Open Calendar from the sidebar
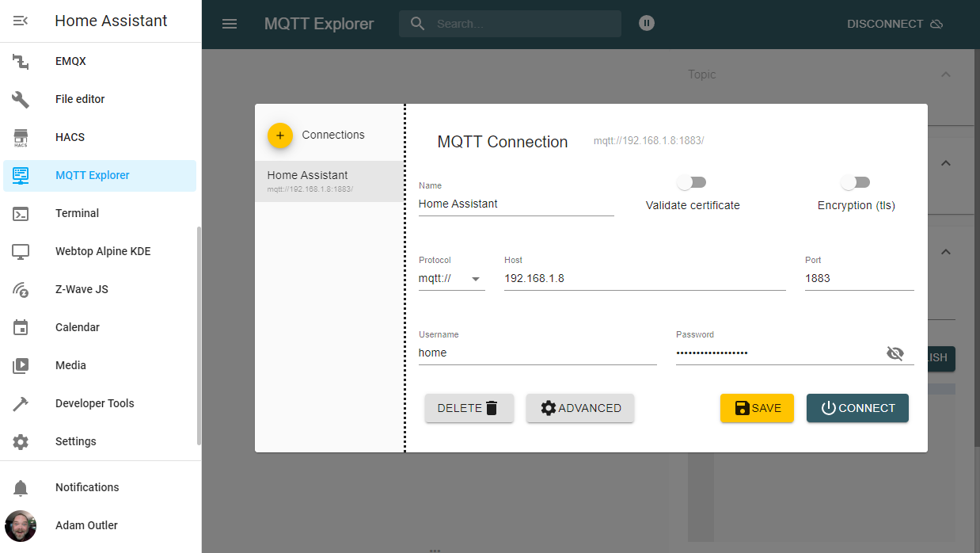Viewport: 980px width, 553px height. [100, 327]
